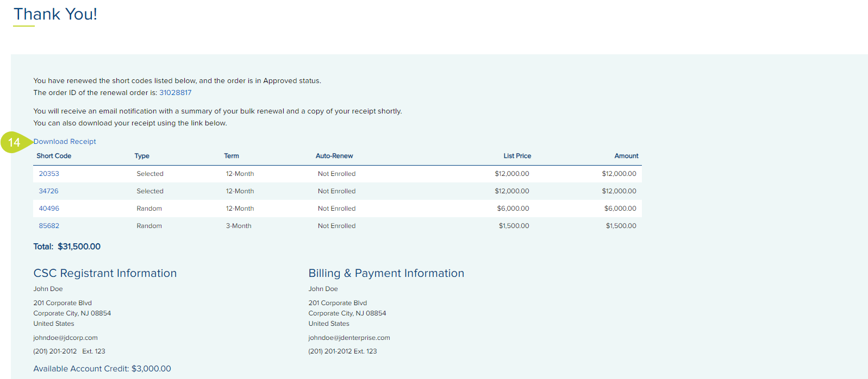Open renewal order ID 31028817
The image size is (868, 379).
point(175,93)
